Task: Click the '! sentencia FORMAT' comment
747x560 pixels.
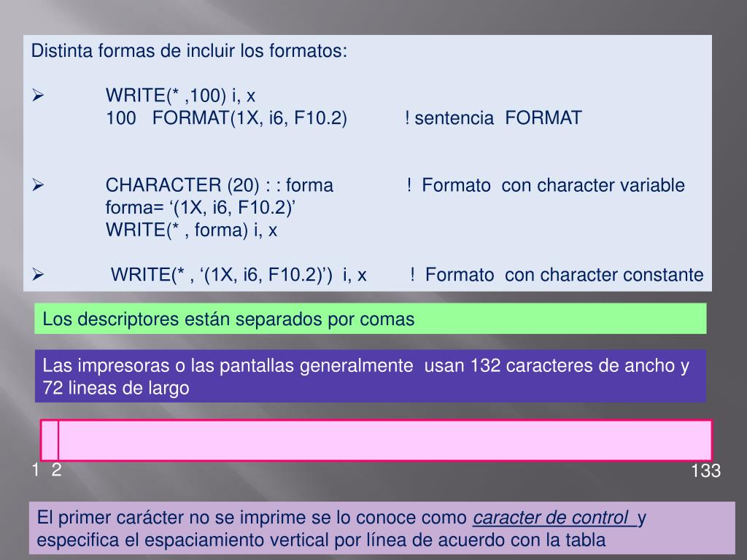Action: click(493, 117)
